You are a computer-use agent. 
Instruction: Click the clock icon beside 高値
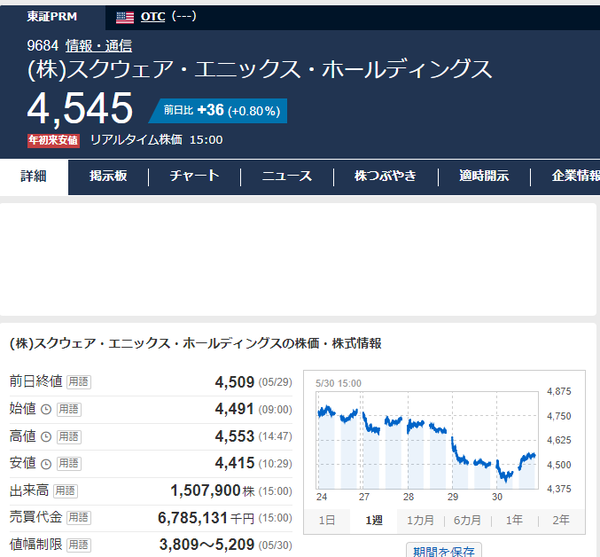point(46,437)
